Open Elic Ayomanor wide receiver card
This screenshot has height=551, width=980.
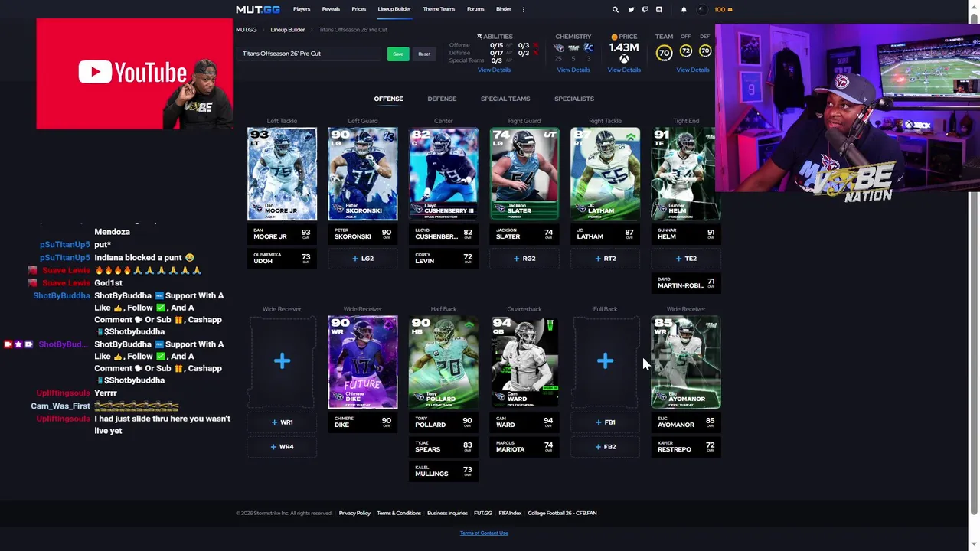point(686,362)
